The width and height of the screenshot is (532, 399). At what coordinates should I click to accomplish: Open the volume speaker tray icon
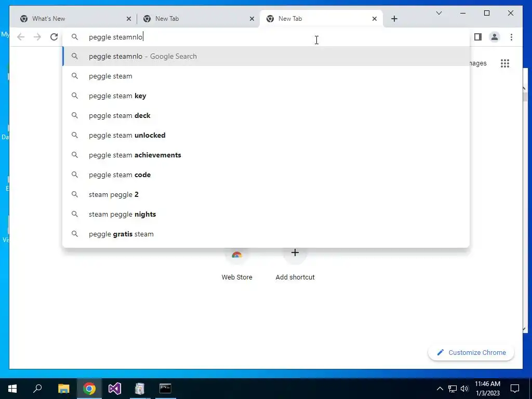(464, 389)
